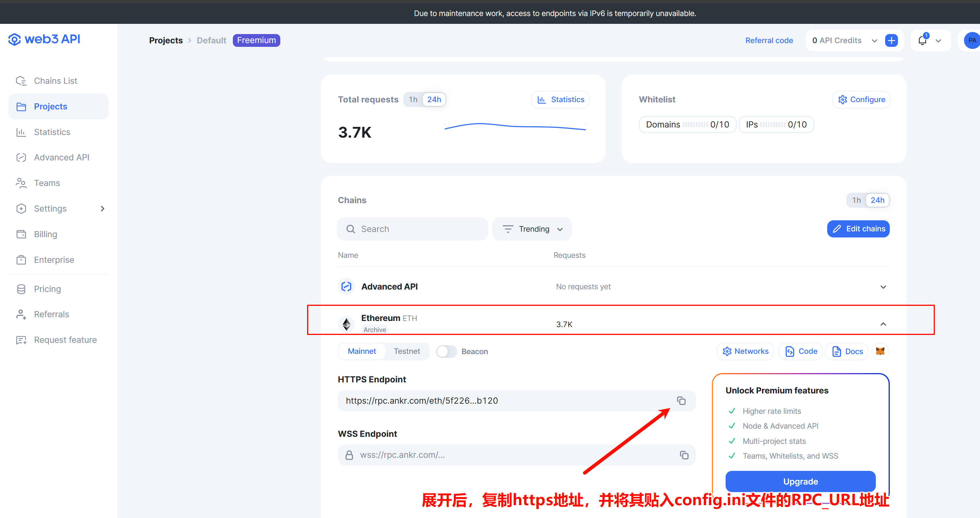Click the blue plus add-credits icon
980x518 pixels.
click(x=891, y=40)
